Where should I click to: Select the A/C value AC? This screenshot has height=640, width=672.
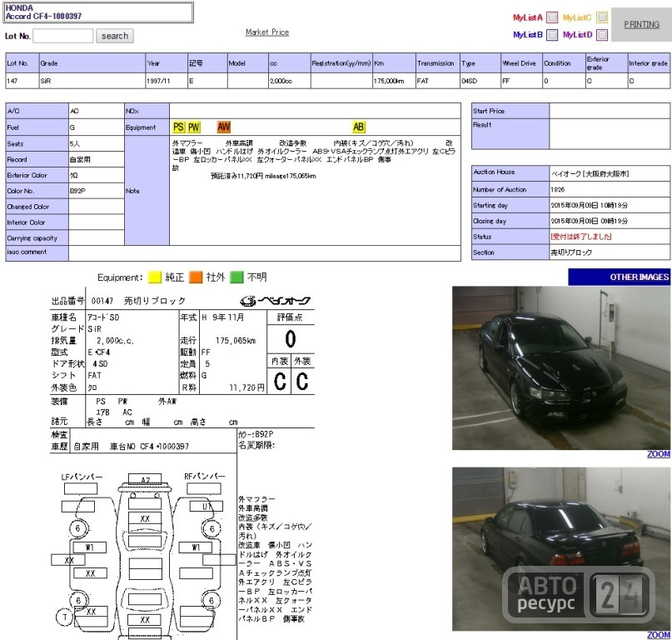[x=74, y=111]
